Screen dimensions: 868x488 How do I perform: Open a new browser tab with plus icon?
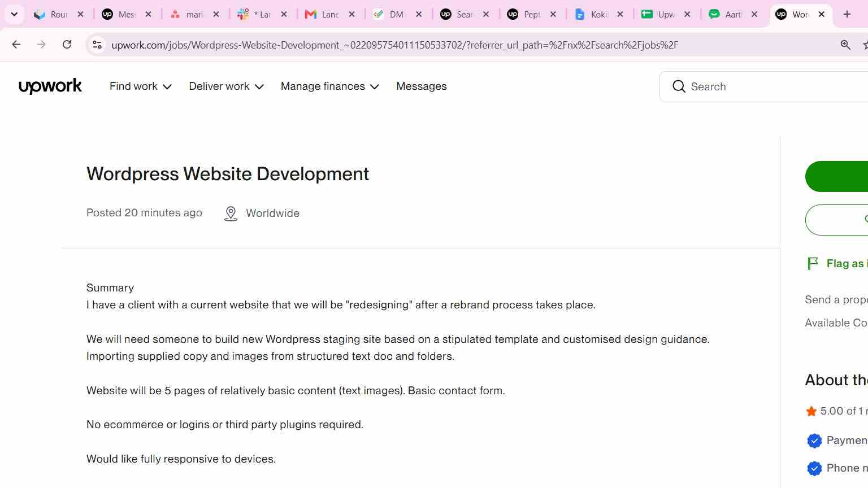tap(847, 14)
